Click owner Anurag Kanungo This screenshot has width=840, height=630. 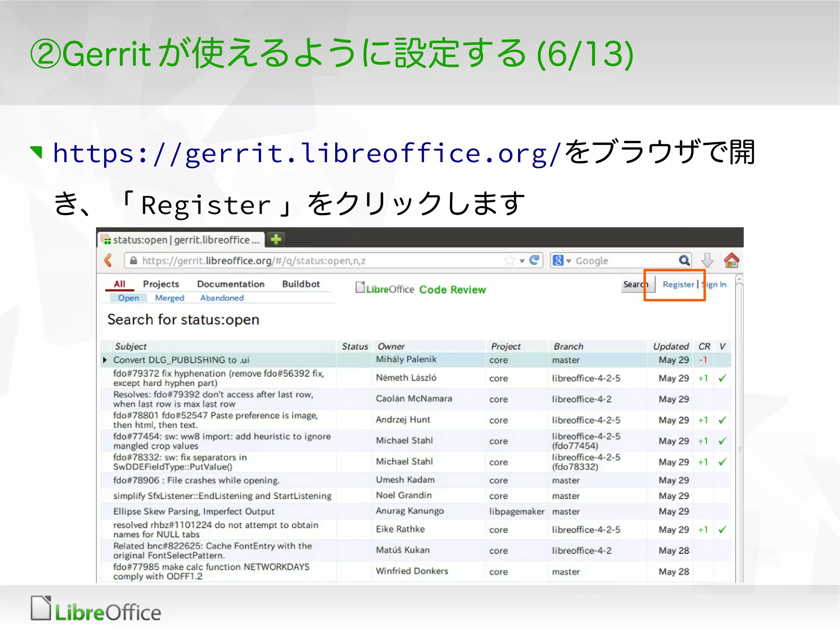[x=410, y=511]
